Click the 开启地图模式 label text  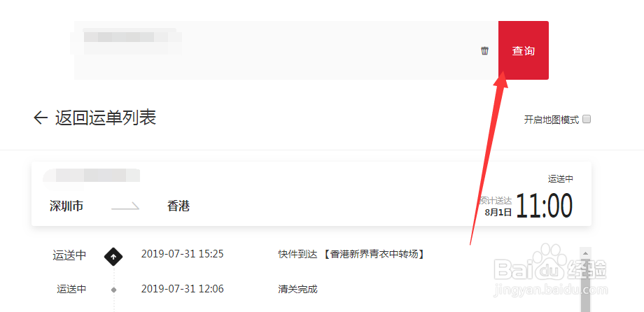(551, 120)
